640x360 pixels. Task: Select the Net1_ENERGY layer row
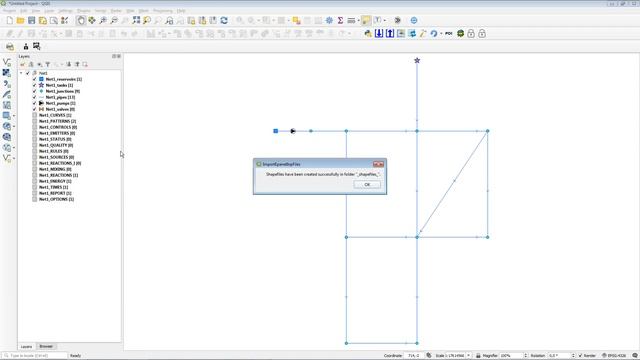(55, 181)
